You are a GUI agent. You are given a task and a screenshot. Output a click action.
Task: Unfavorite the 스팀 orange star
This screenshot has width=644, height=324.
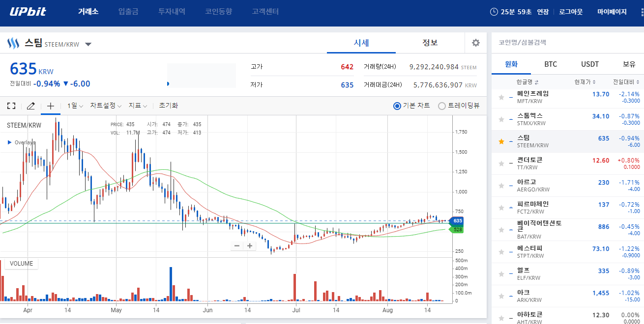tap(501, 141)
